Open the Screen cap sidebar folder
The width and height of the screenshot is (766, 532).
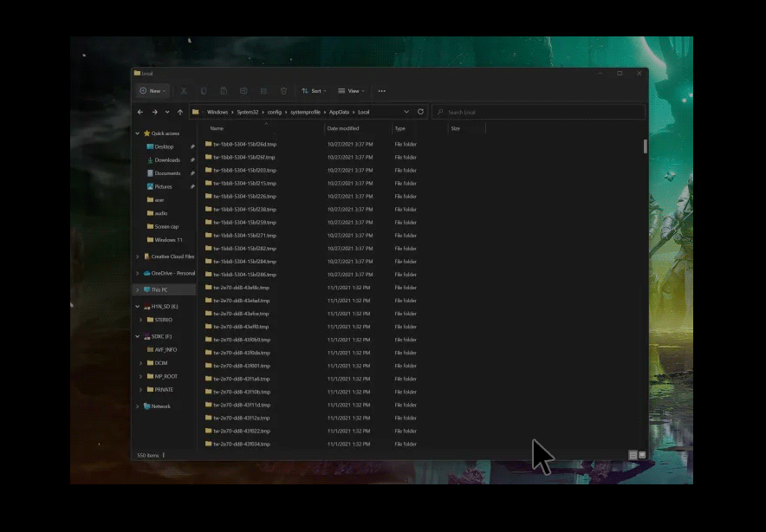point(166,227)
